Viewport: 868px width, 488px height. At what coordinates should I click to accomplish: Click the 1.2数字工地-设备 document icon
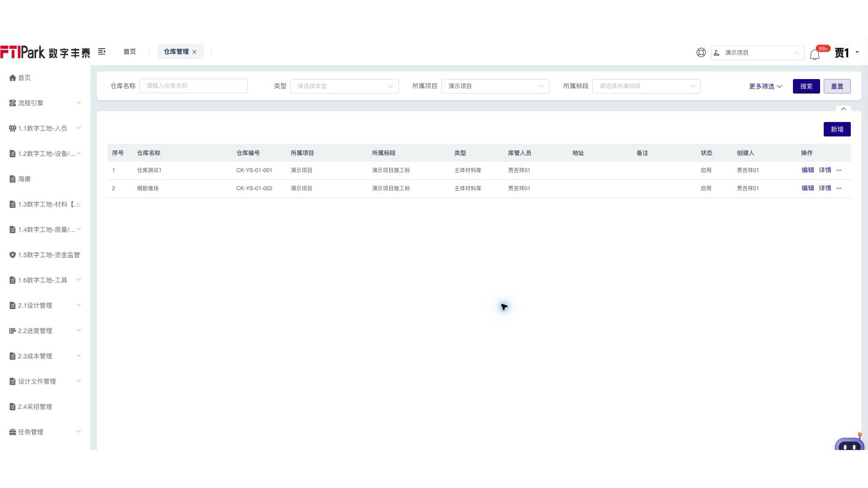[x=13, y=154]
